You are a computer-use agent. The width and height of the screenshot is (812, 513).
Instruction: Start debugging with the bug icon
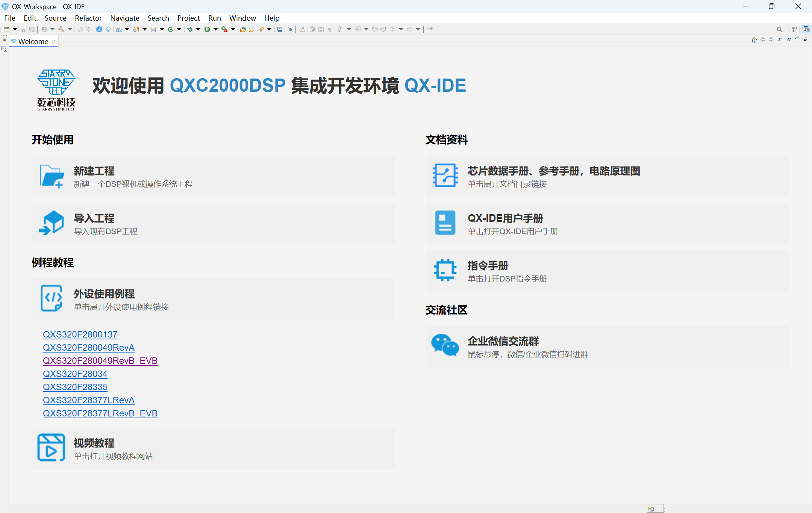pos(190,29)
